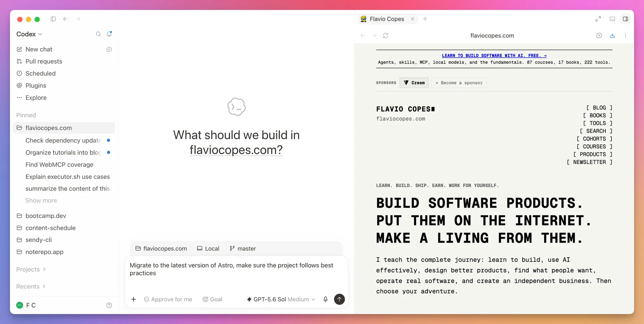644x324 pixels.
Task: Select pinned flaviocopes.com folder
Action: tap(64, 128)
